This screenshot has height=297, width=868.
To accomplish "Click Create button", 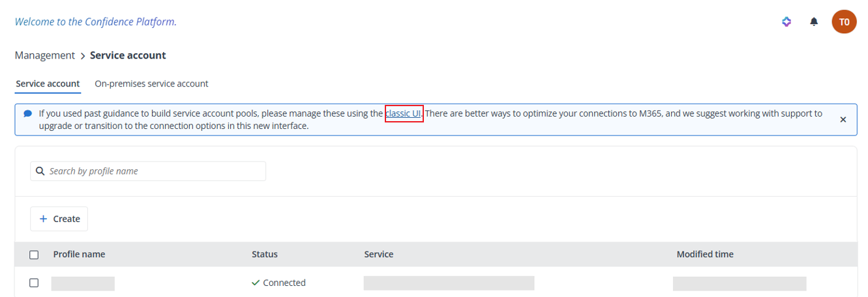I will 59,219.
